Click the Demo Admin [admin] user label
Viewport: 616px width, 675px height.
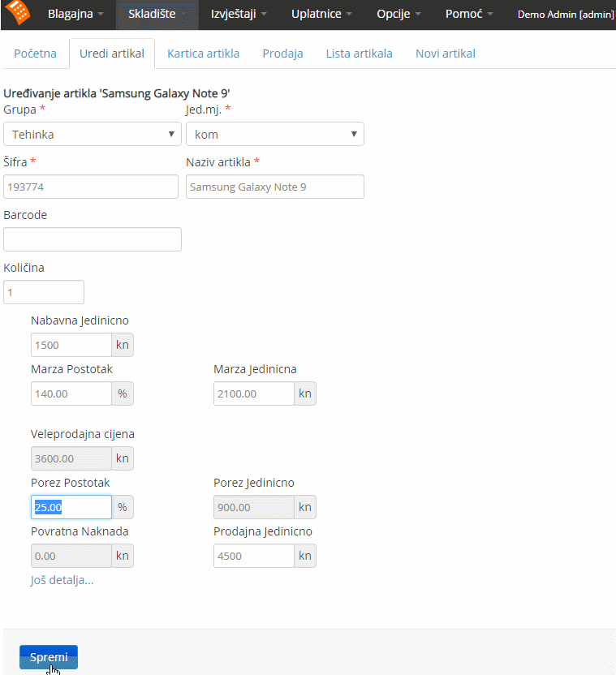click(566, 15)
